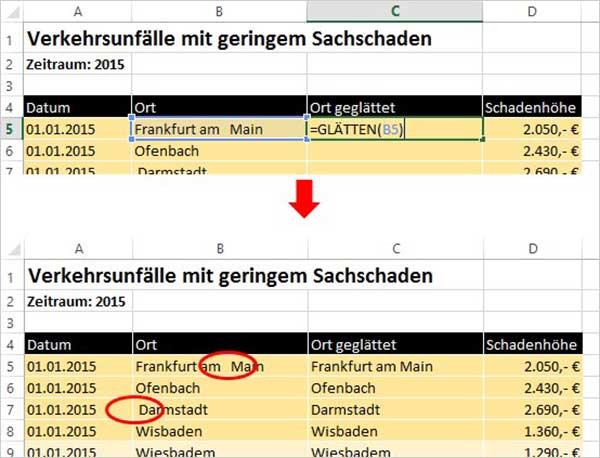Screen dimensions: 600x458
Task: Select highlighted column C header in upper sheet
Action: 395,11
